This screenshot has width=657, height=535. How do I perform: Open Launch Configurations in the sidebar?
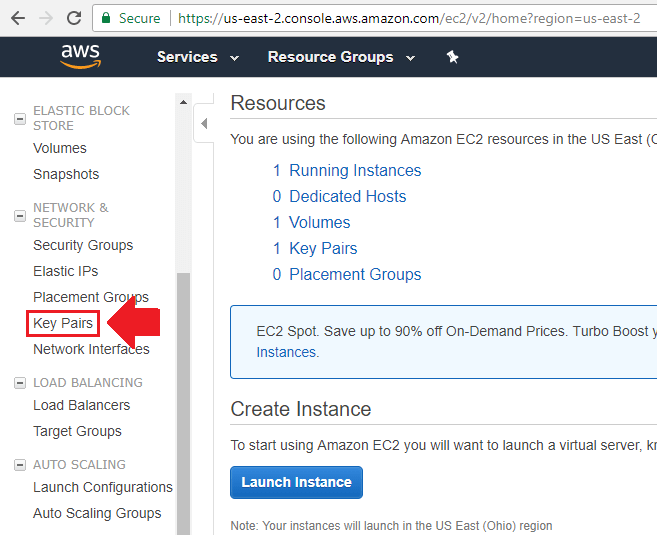coord(103,488)
